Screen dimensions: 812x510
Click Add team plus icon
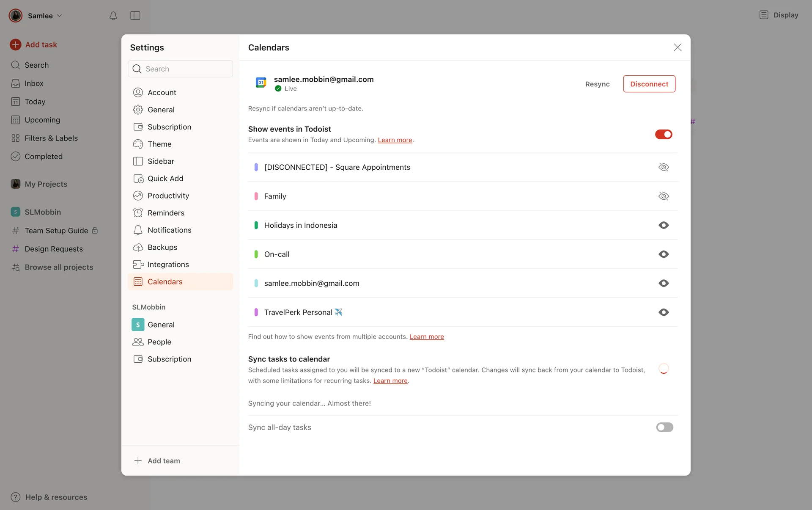coord(138,460)
